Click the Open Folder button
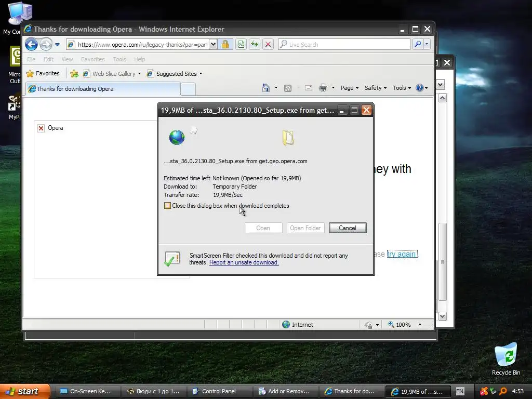The height and width of the screenshot is (399, 532). tap(305, 228)
